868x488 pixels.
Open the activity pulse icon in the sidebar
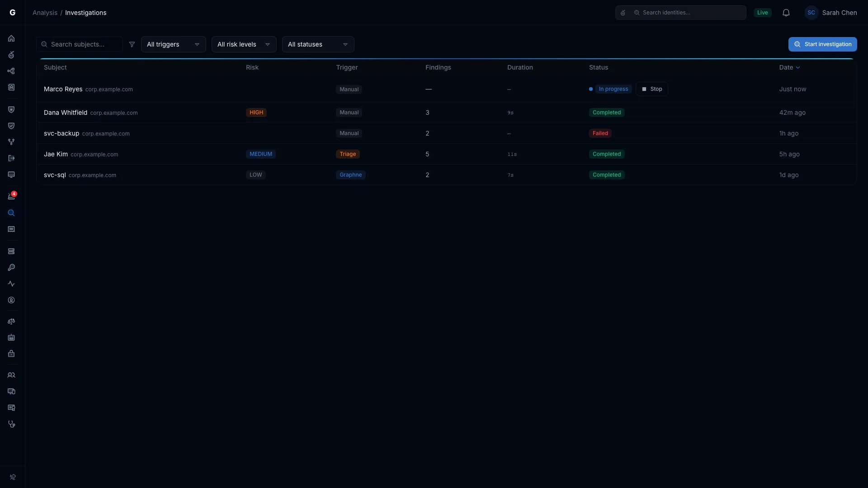[x=11, y=284]
